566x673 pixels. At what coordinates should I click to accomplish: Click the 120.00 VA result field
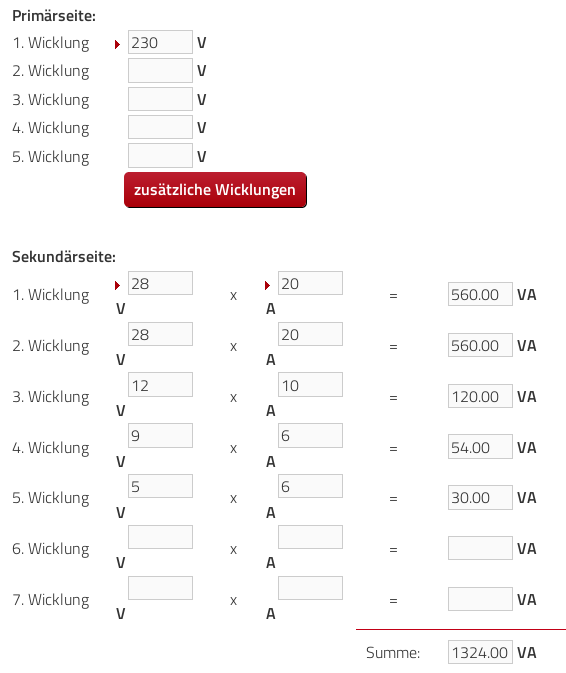tap(480, 396)
